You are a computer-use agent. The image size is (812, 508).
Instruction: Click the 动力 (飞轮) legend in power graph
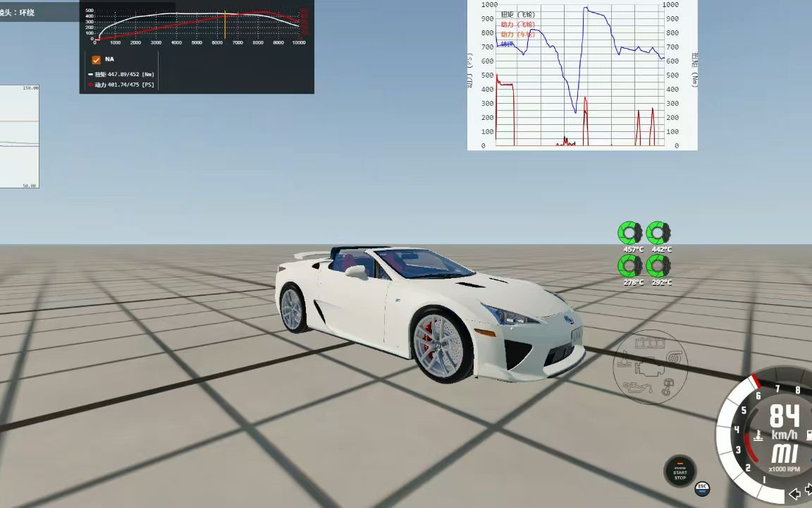pyautogui.click(x=518, y=25)
